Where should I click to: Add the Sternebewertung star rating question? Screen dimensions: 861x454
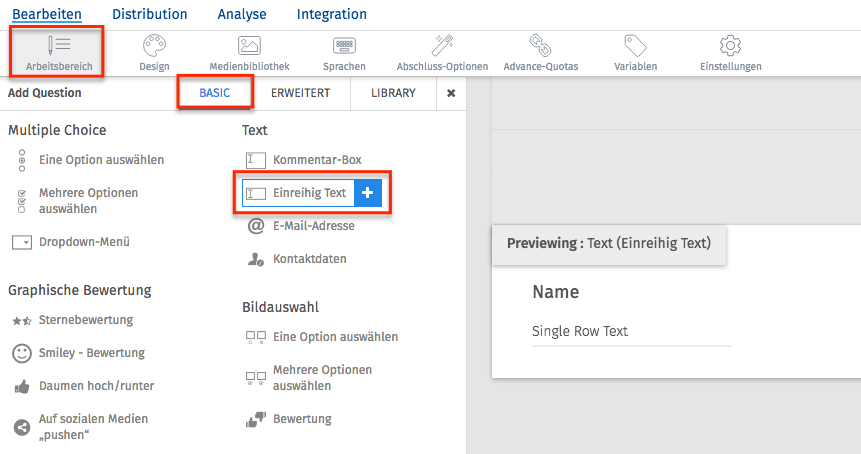tap(85, 320)
